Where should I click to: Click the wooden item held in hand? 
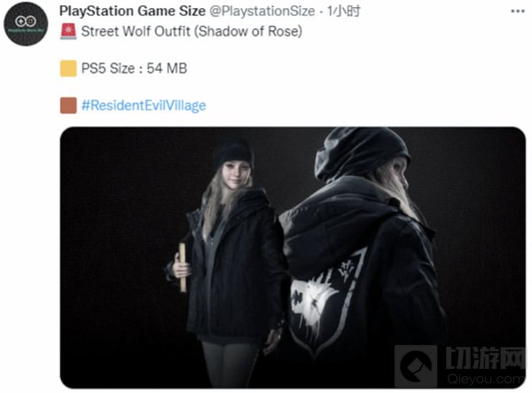(183, 267)
